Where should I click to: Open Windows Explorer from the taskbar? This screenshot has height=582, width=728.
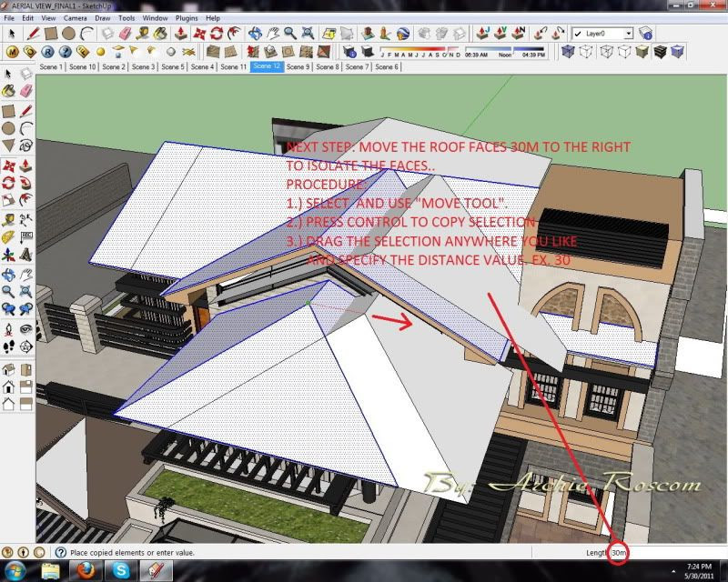pos(51,570)
